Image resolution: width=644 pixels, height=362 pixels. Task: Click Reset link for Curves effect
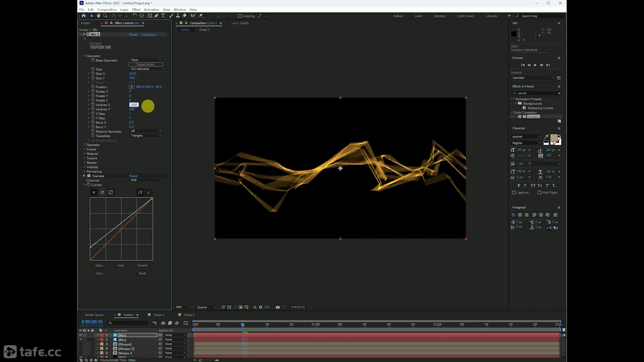[x=133, y=176]
